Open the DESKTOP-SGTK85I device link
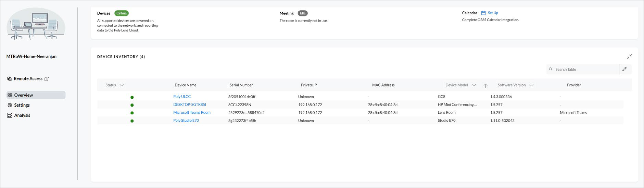Image resolution: width=644 pixels, height=188 pixels. coord(189,104)
